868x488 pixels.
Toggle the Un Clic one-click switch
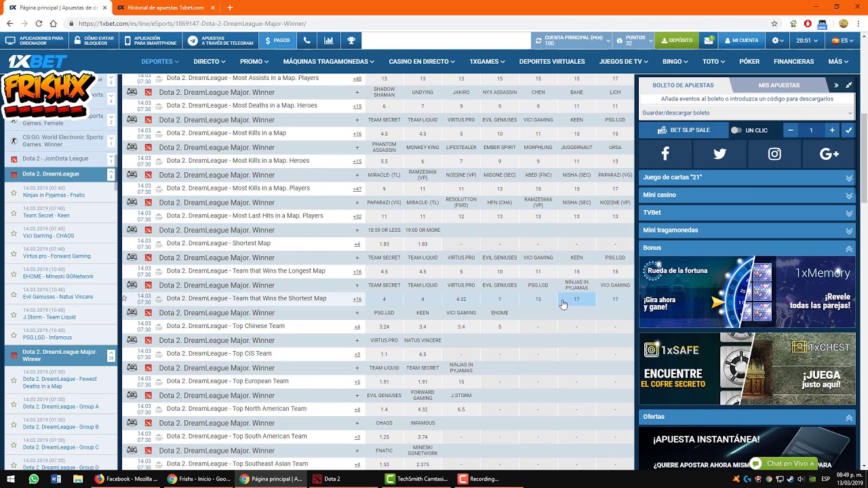click(736, 130)
